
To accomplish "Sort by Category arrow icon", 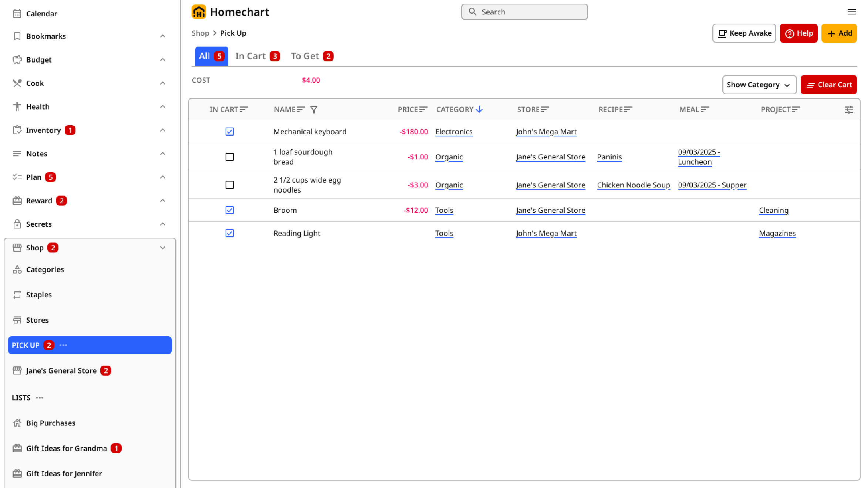I will [x=479, y=109].
